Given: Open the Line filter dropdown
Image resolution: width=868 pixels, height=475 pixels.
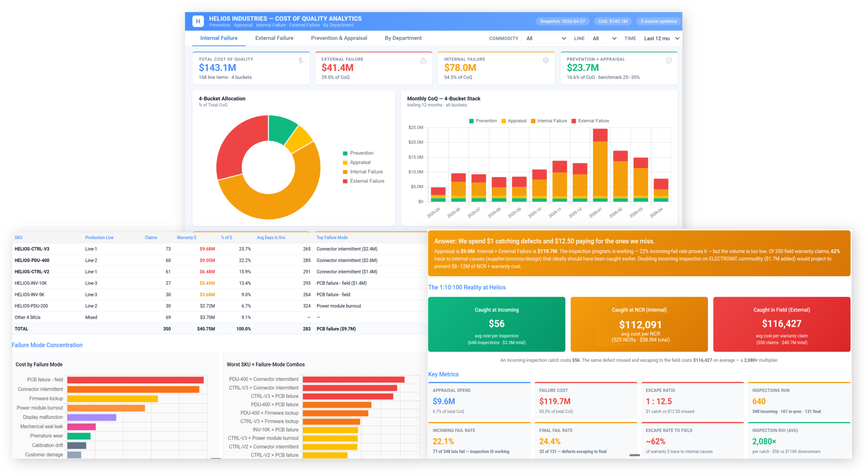Looking at the screenshot, I should tap(604, 38).
